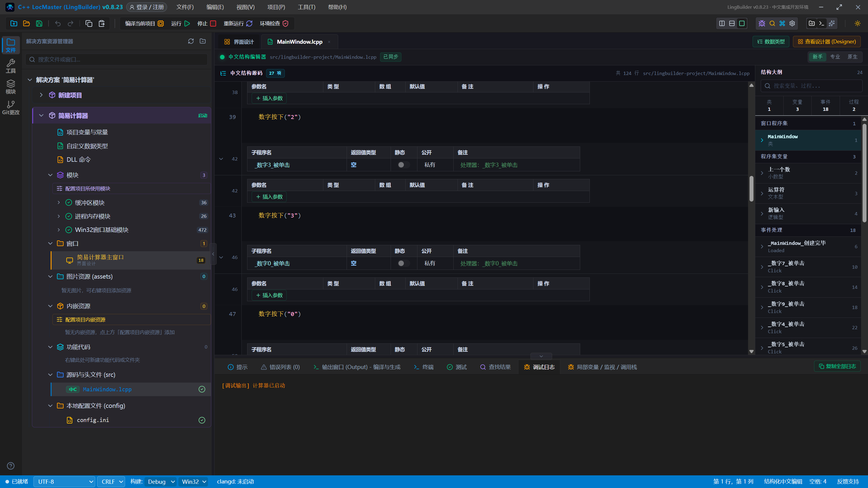Viewport: 868px width, 488px height.
Task: Switch editor mode to 专业
Action: (x=835, y=57)
